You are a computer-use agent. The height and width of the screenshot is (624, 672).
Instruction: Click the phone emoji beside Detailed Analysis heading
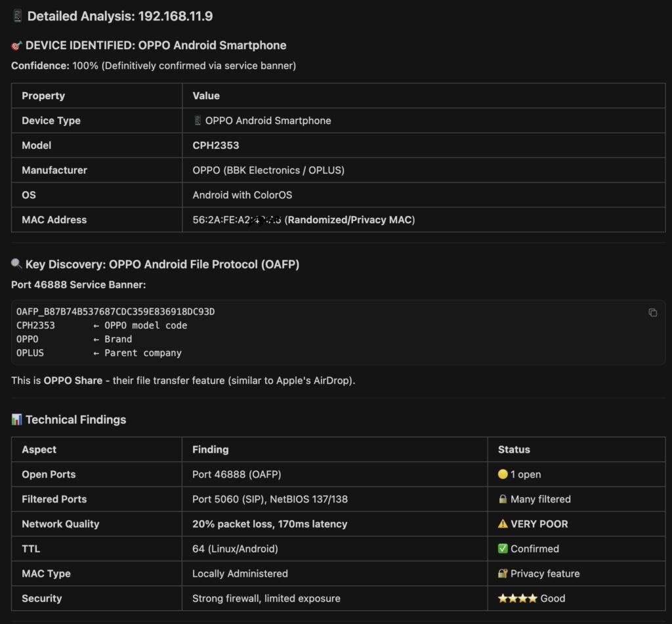tap(17, 16)
